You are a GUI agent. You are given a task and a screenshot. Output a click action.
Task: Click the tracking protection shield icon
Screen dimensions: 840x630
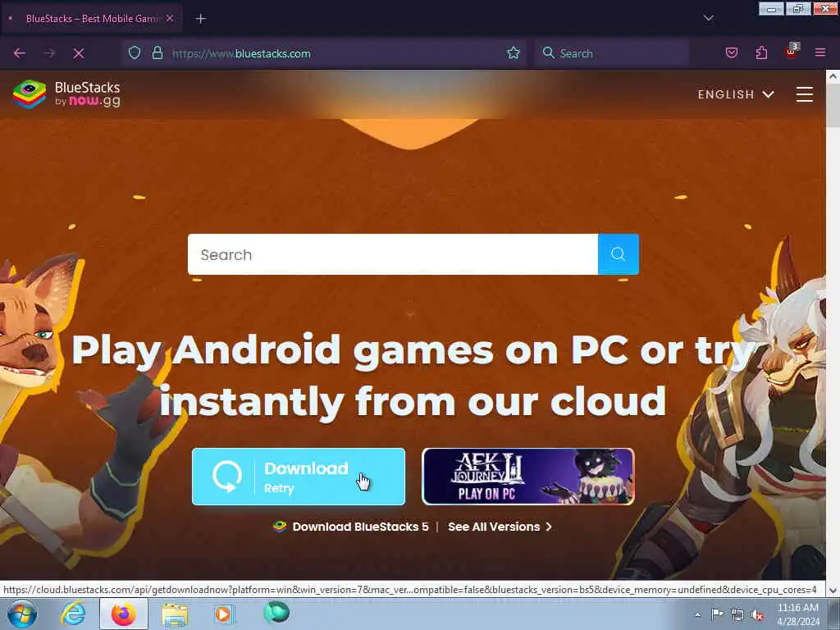pos(135,52)
